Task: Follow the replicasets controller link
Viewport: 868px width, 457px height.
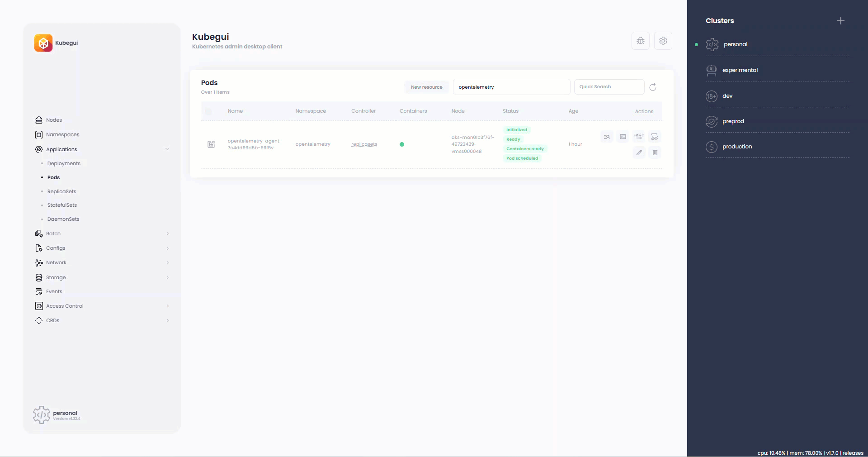Action: coord(364,144)
